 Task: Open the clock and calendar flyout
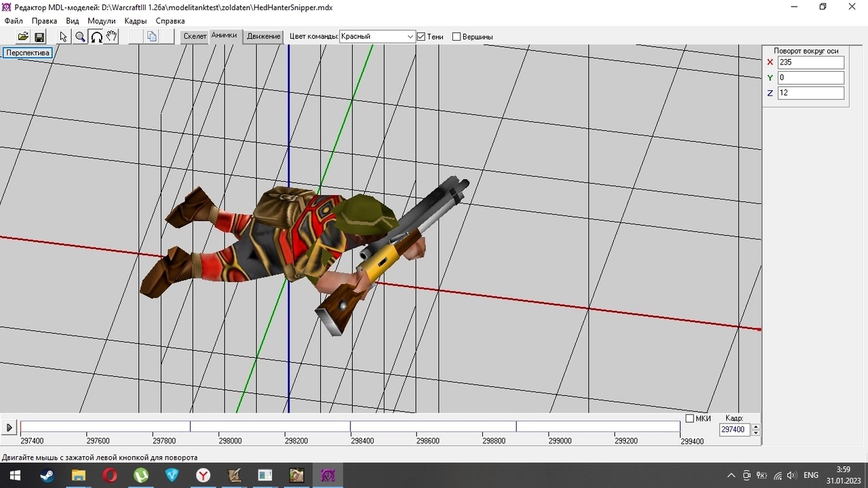coord(843,475)
